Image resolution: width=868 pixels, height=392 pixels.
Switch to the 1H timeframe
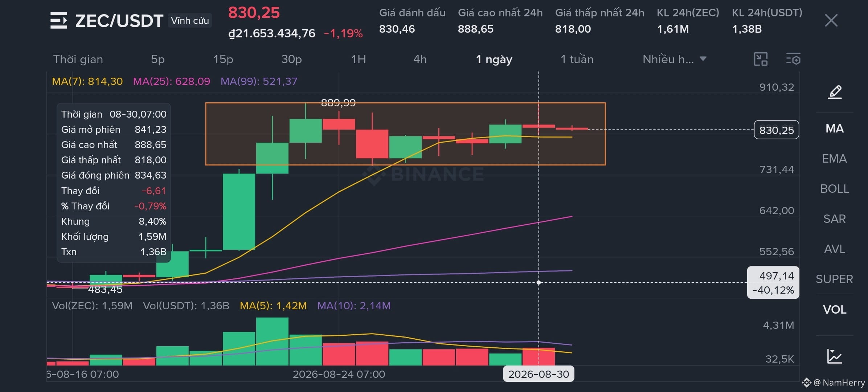[x=359, y=59]
